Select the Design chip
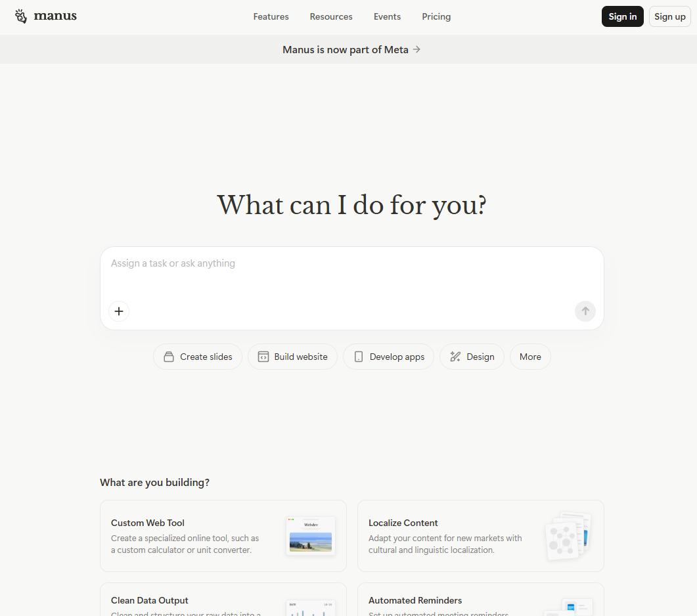Image resolution: width=697 pixels, height=616 pixels. [472, 357]
